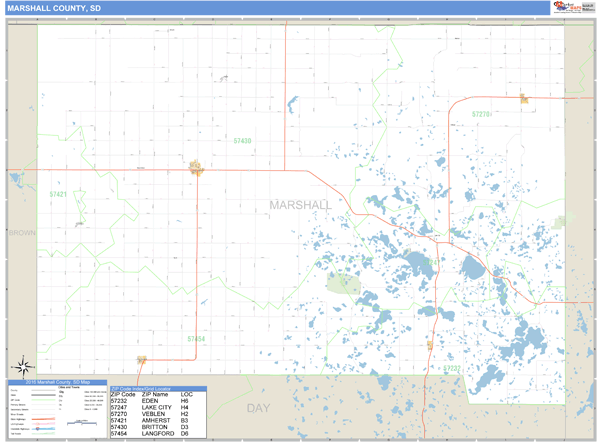Click the LOC column heading
This screenshot has height=442, width=600.
pos(187,395)
